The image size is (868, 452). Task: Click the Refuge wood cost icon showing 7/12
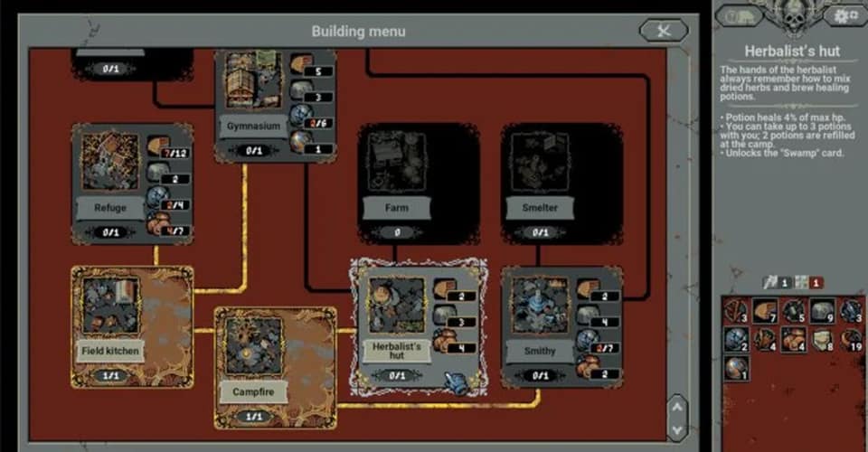[x=158, y=146]
